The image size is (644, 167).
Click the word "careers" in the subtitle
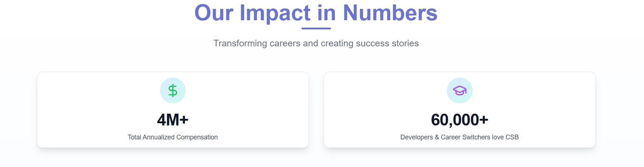click(285, 43)
